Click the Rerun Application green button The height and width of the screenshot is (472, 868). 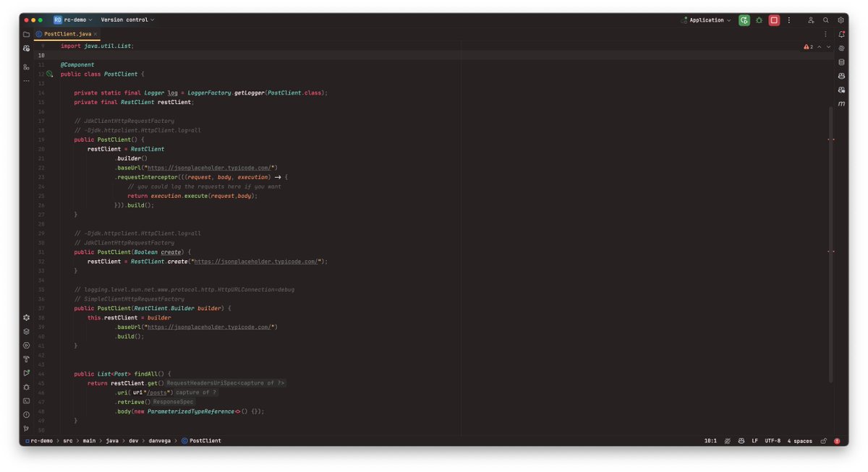pos(744,20)
